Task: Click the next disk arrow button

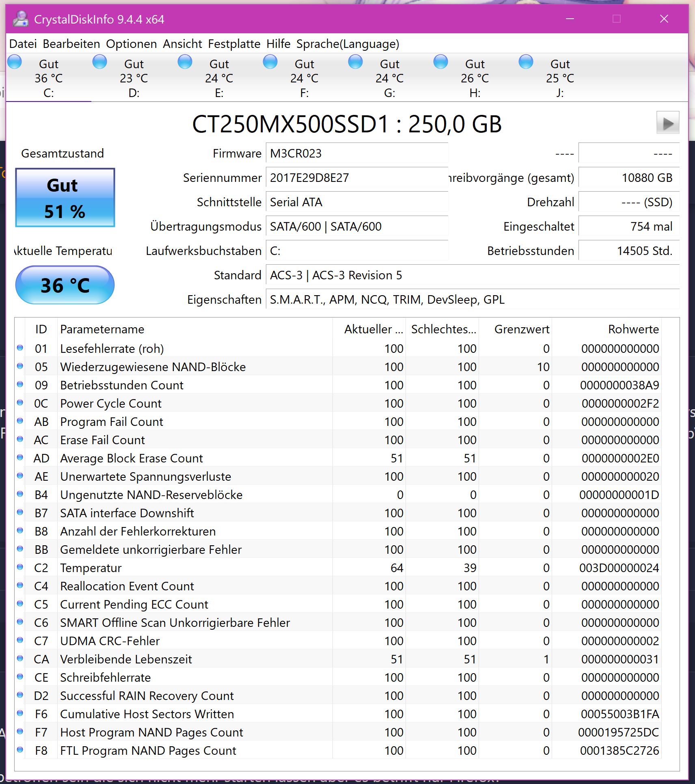Action: click(668, 123)
